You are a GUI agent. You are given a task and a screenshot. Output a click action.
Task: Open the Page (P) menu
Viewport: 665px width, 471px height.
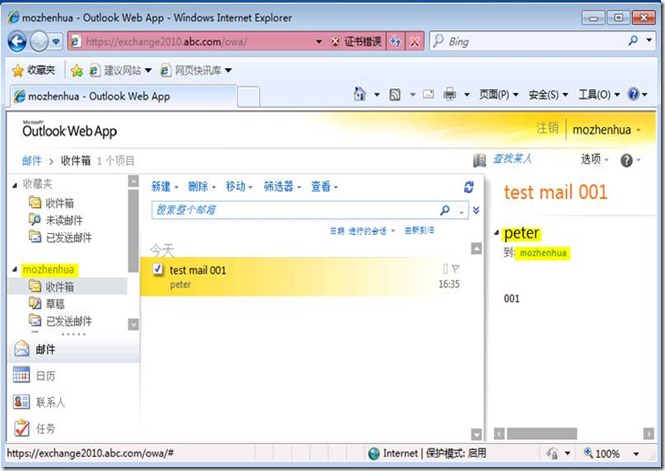point(498,95)
